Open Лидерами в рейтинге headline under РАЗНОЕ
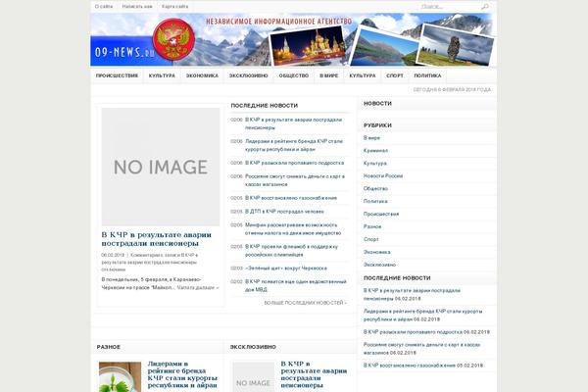This screenshot has height=392, width=588. [182, 374]
